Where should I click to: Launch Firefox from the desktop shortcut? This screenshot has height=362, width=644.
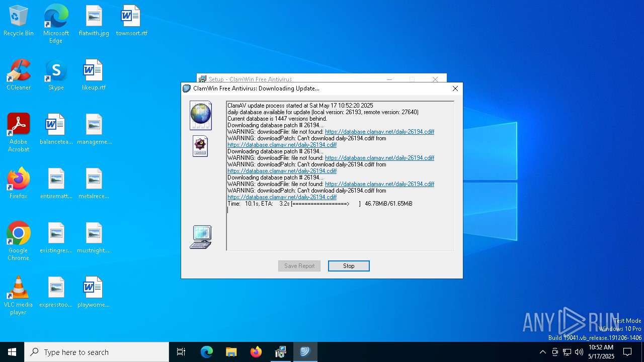click(19, 183)
